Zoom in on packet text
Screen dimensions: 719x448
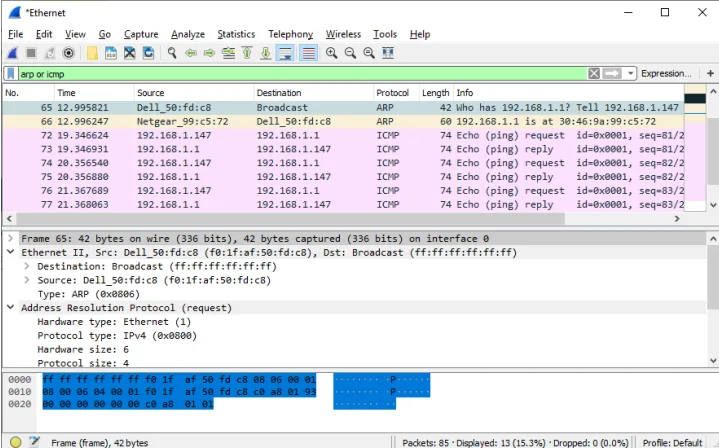[332, 53]
